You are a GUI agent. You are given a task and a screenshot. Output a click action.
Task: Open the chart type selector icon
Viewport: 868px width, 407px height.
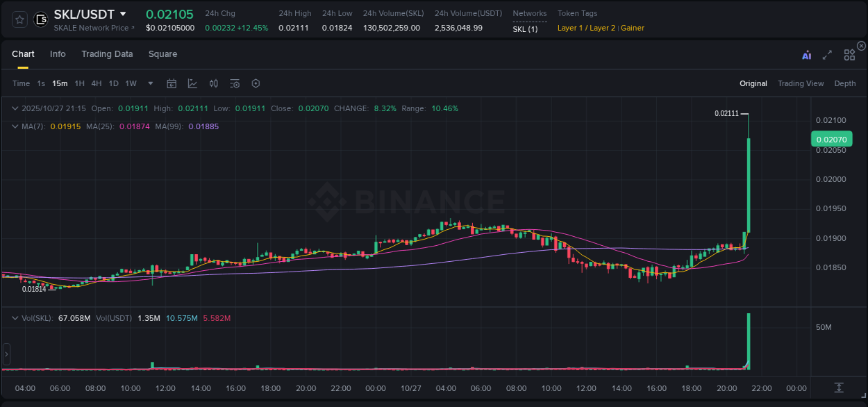tap(192, 83)
